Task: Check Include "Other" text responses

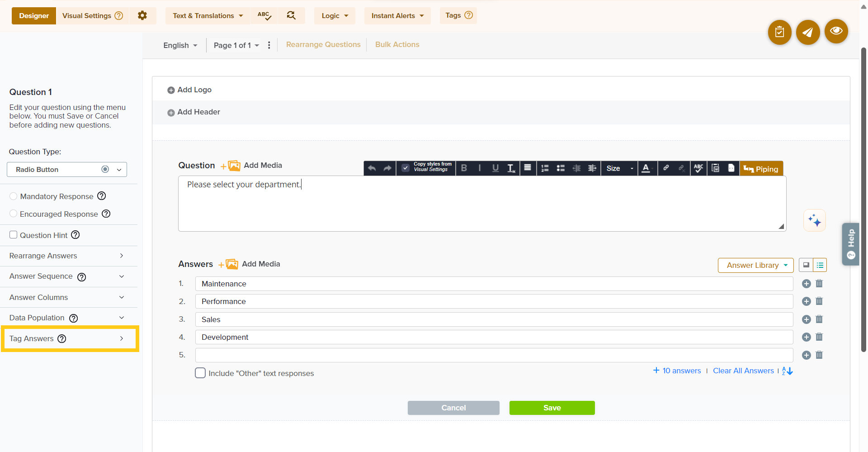Action: click(200, 373)
